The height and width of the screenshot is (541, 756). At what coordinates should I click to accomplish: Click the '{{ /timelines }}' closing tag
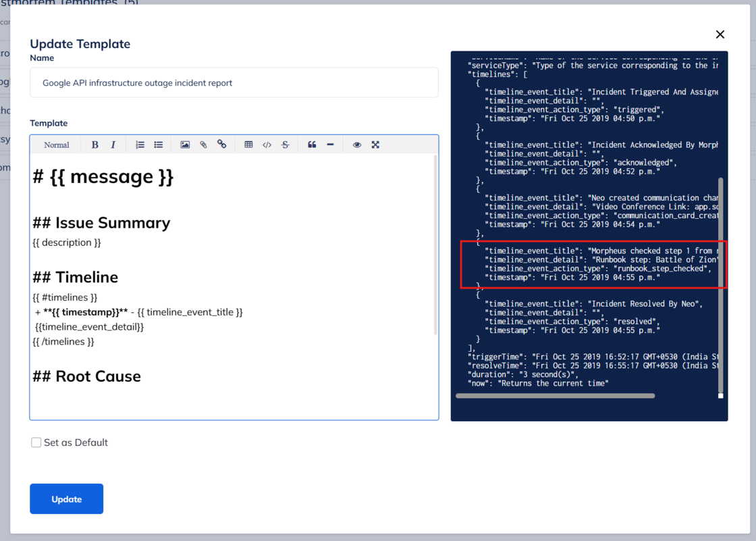[x=63, y=342]
